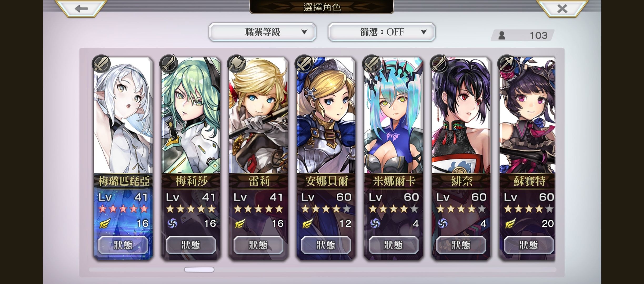
Task: Choose the 緋奈 character portrait
Action: (x=461, y=116)
